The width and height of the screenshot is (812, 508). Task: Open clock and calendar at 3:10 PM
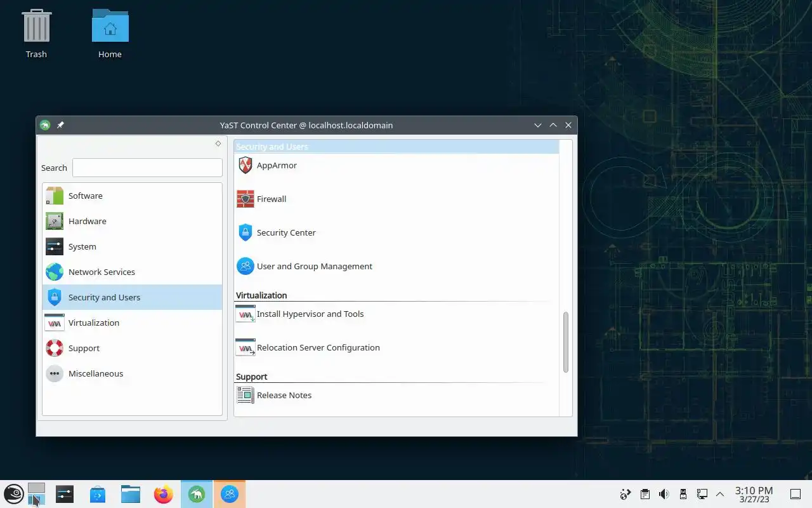(754, 494)
